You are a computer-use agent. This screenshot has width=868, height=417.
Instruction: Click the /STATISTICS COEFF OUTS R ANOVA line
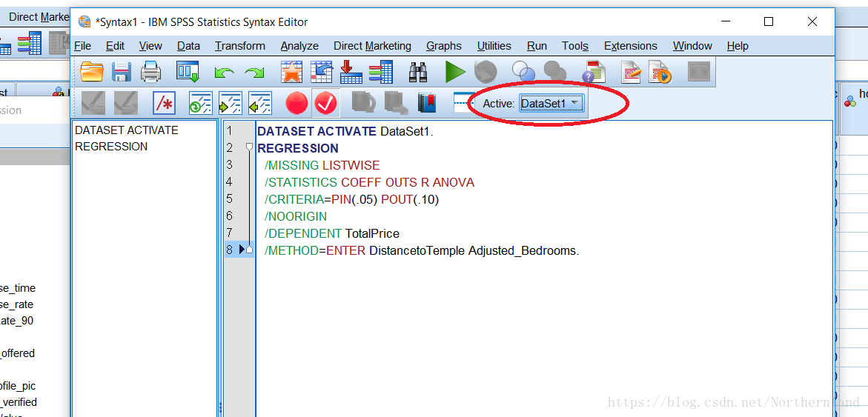point(369,182)
